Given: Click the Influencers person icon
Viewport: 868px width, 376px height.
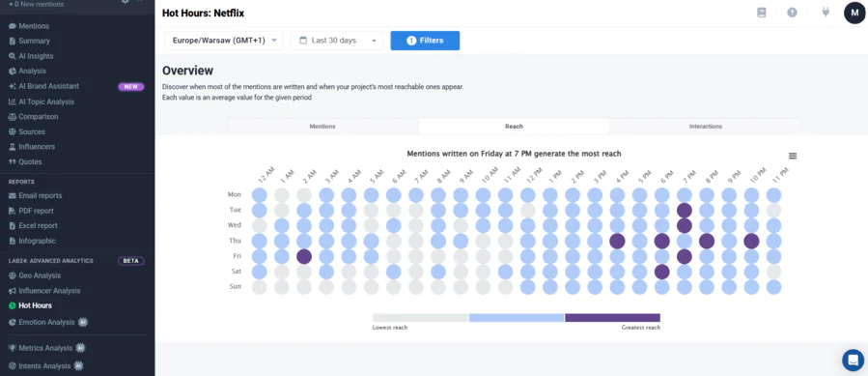Looking at the screenshot, I should pos(13,147).
